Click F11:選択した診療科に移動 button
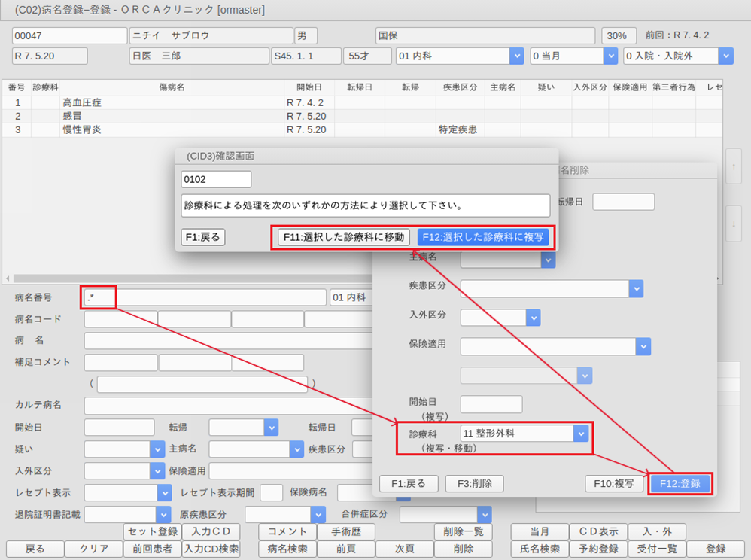The image size is (751, 560). [x=345, y=236]
